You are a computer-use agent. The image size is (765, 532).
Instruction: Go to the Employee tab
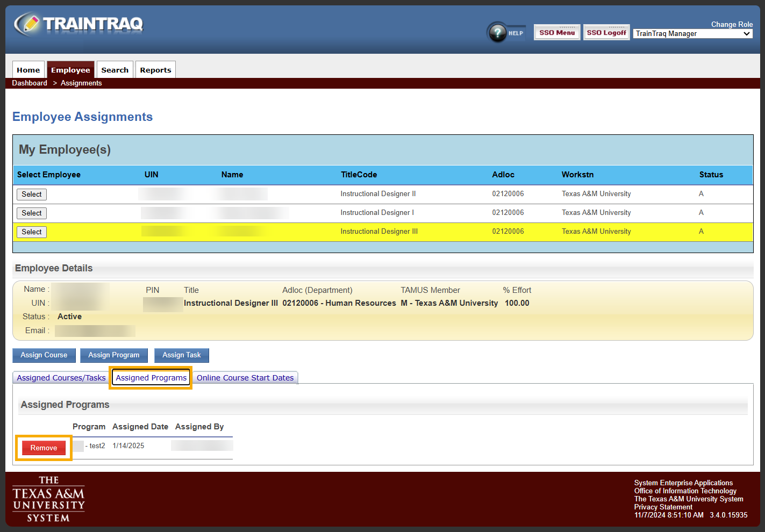pos(70,70)
